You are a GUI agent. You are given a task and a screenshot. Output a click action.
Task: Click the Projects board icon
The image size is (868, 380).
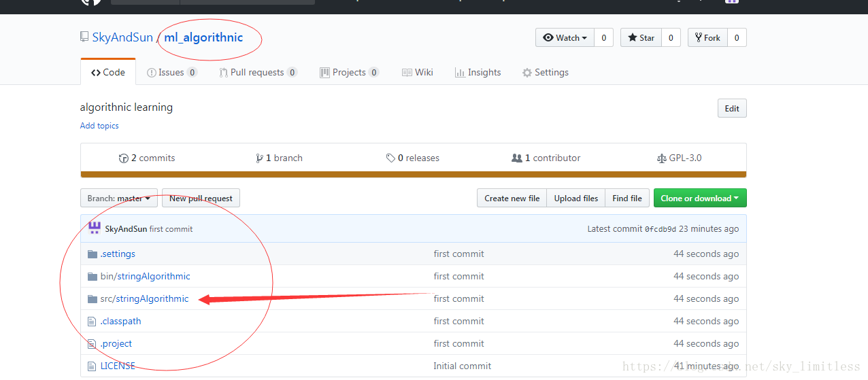tap(324, 73)
